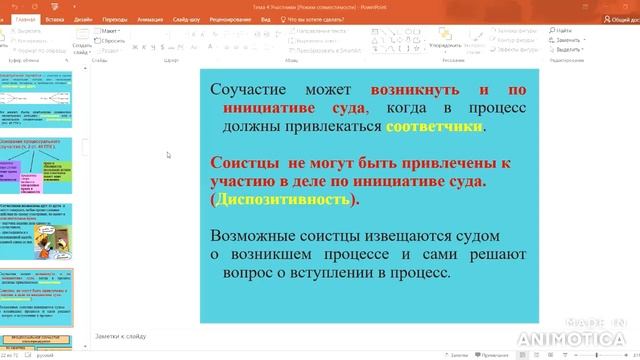This screenshot has width=640, height=360.
Task: Click the slide panel scroll up arrow
Action: pos(85,69)
